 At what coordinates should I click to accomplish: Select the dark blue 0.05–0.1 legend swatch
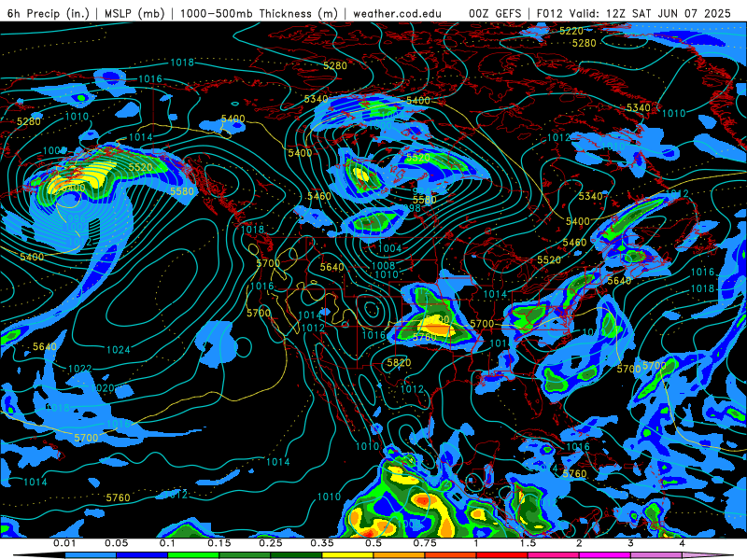coord(142,555)
